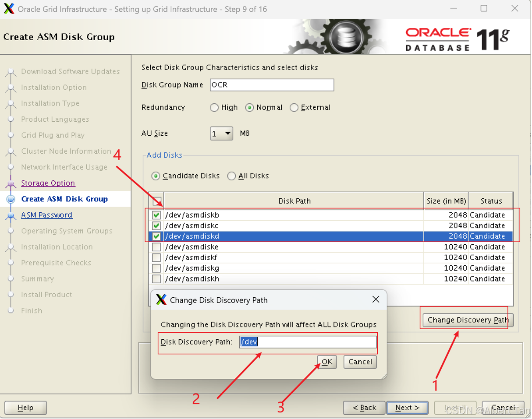
Task: Click the X app icon in the installer title bar
Action: coord(9,9)
